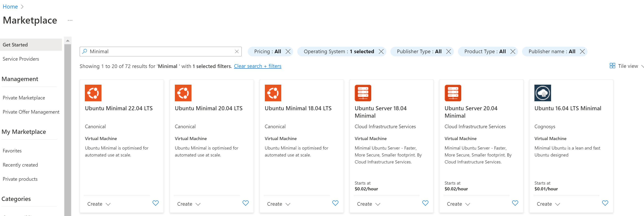Clear the Minimal search text
The height and width of the screenshot is (216, 644).
236,51
